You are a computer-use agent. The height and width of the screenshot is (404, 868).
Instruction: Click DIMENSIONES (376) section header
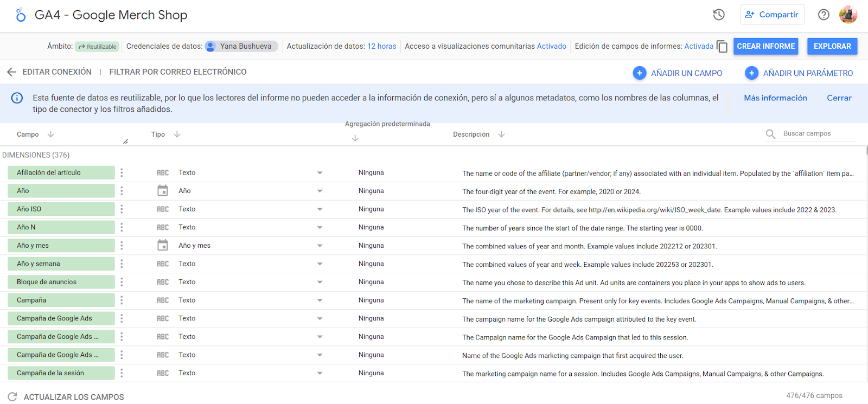coord(36,155)
